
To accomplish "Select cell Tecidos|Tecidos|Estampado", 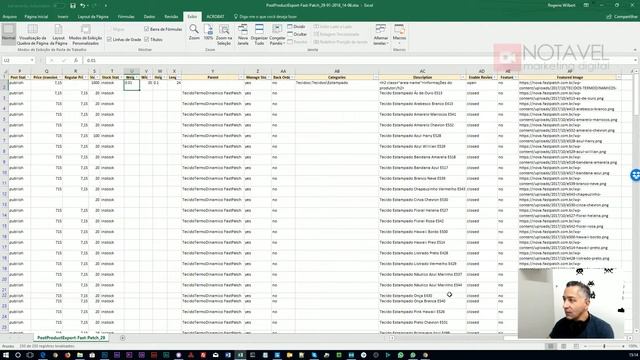I will (x=337, y=85).
